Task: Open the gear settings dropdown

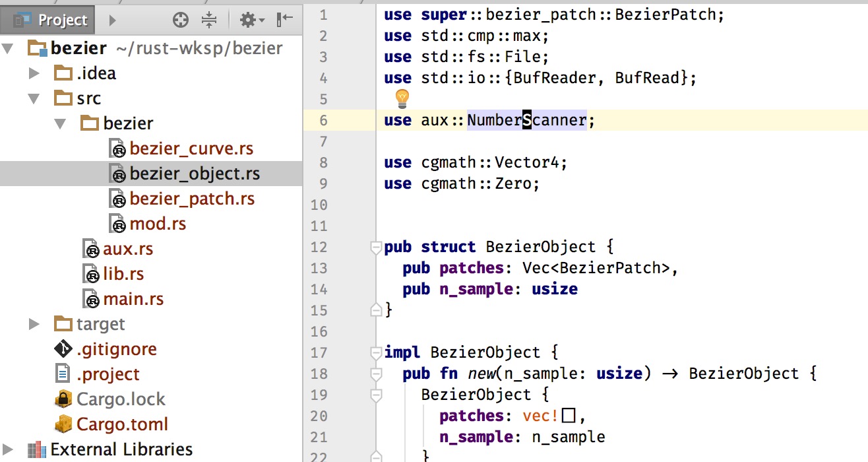Action: [252, 20]
